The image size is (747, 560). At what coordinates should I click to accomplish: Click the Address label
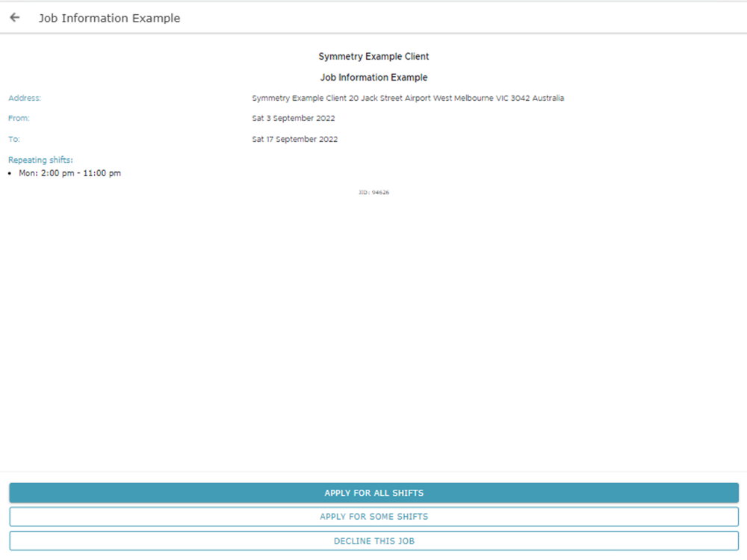(25, 98)
